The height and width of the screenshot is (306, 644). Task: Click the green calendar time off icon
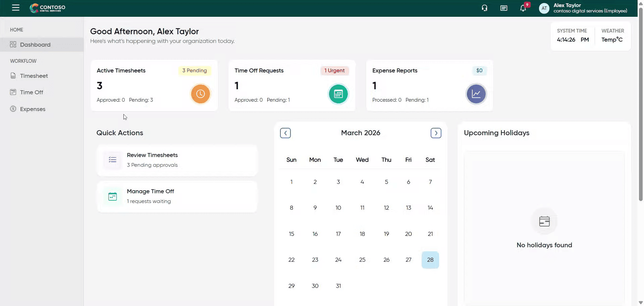[338, 94]
